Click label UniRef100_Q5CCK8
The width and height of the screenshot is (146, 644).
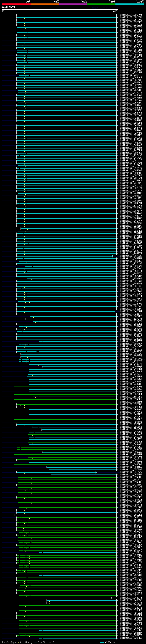point(131,515)
